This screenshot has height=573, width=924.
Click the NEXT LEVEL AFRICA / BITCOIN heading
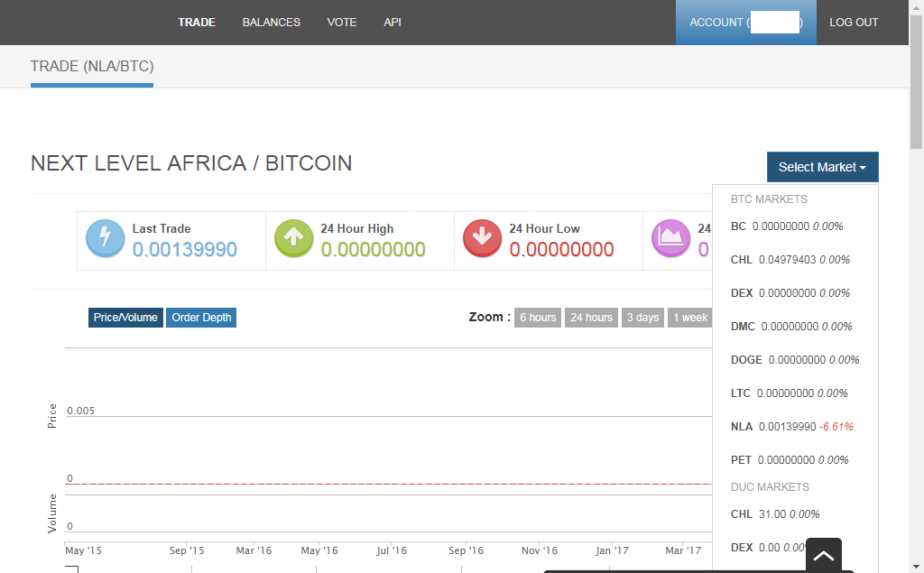tap(191, 163)
